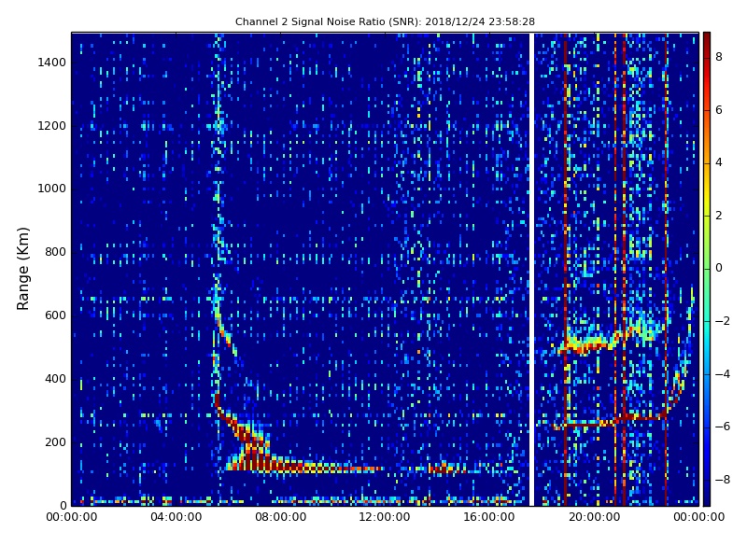This screenshot has width=747, height=560.
Task: Click the 400 range tick label
Action: pyautogui.click(x=55, y=379)
